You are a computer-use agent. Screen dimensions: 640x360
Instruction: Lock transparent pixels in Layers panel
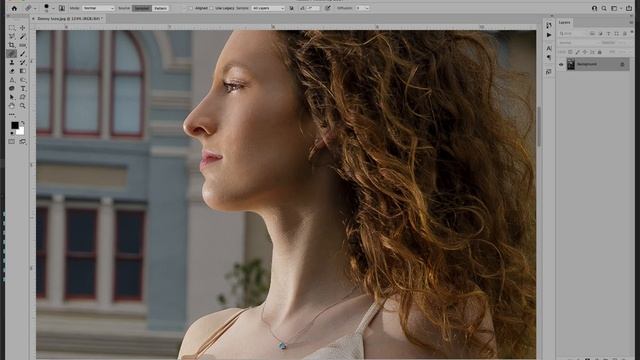click(x=570, y=52)
